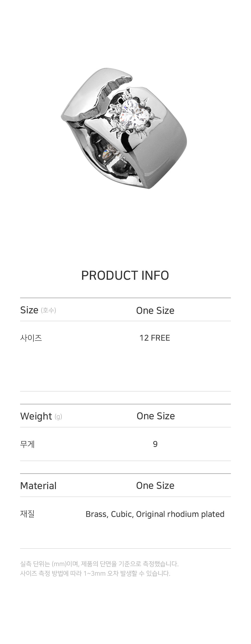Click the Brass, Cubic, rhodium plated text

tap(155, 514)
